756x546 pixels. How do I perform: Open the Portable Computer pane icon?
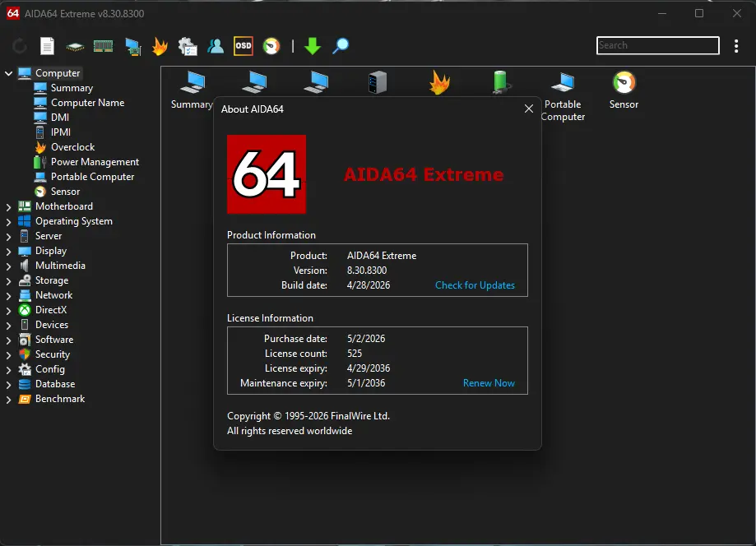coord(563,96)
